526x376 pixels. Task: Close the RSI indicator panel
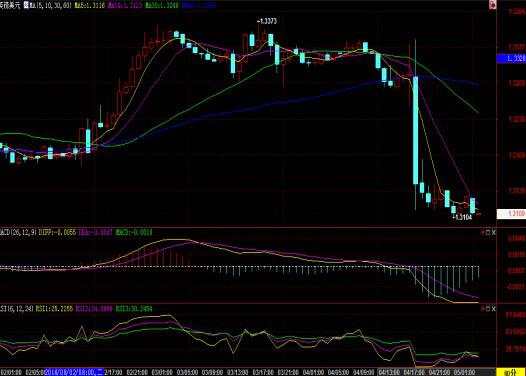(x=493, y=309)
